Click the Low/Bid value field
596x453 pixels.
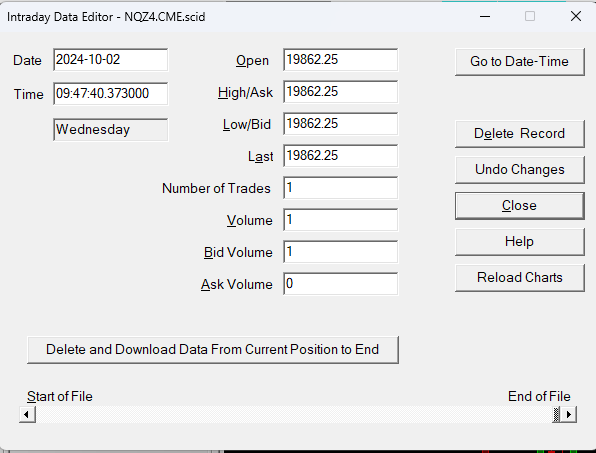[341, 124]
